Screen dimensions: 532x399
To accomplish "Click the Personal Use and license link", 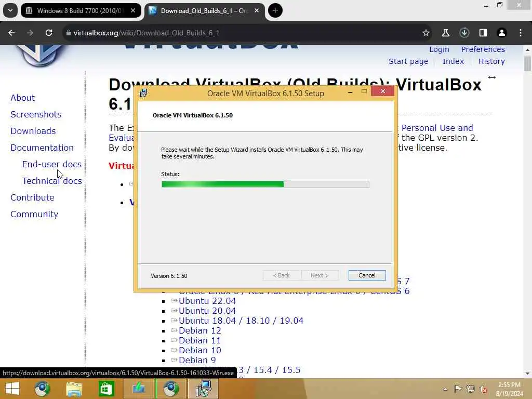I will coord(437,128).
